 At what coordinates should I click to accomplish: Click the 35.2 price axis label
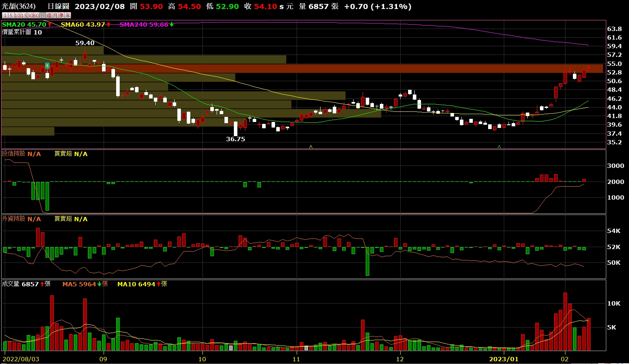click(x=614, y=142)
